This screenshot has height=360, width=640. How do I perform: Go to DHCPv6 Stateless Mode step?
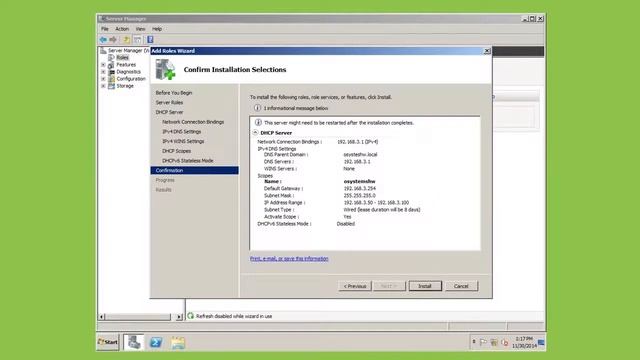pyautogui.click(x=188, y=161)
